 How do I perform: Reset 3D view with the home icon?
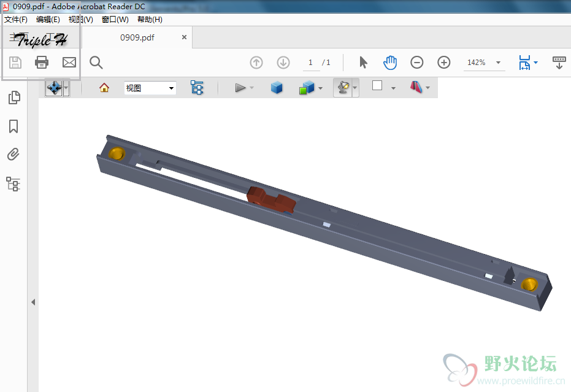(x=104, y=88)
